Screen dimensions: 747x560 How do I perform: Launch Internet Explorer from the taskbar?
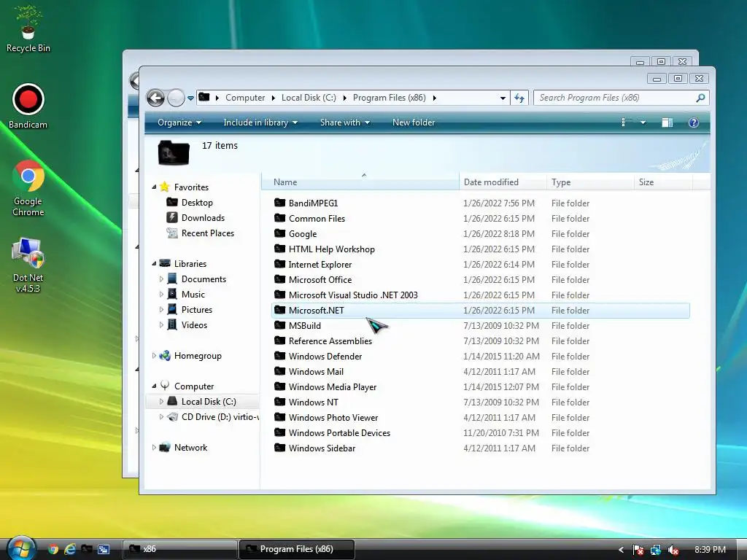[70, 549]
